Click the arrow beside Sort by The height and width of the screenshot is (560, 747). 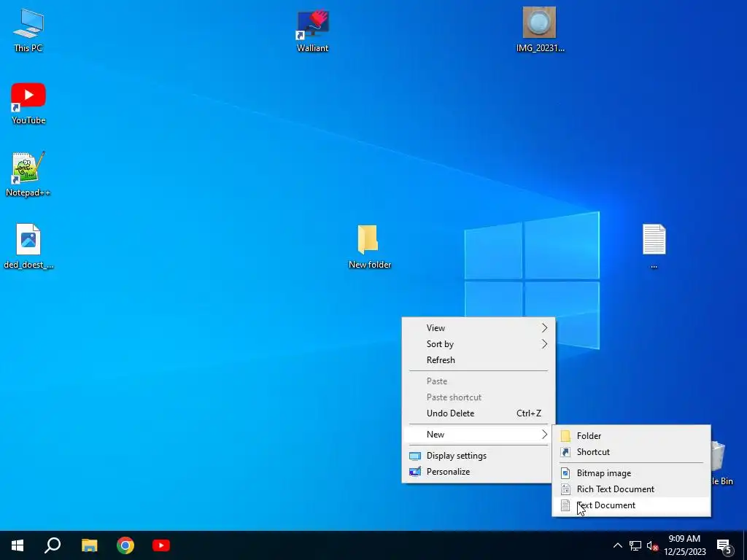(x=544, y=344)
